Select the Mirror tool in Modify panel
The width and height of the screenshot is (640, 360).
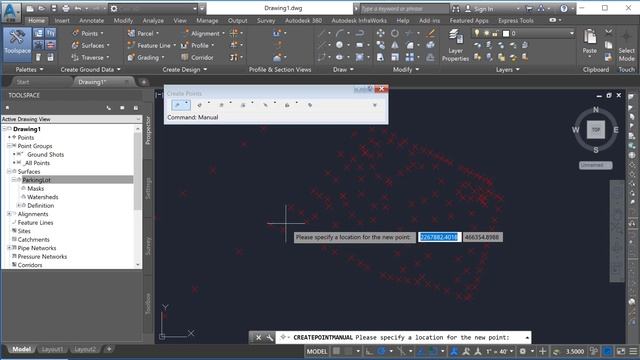[395, 45]
